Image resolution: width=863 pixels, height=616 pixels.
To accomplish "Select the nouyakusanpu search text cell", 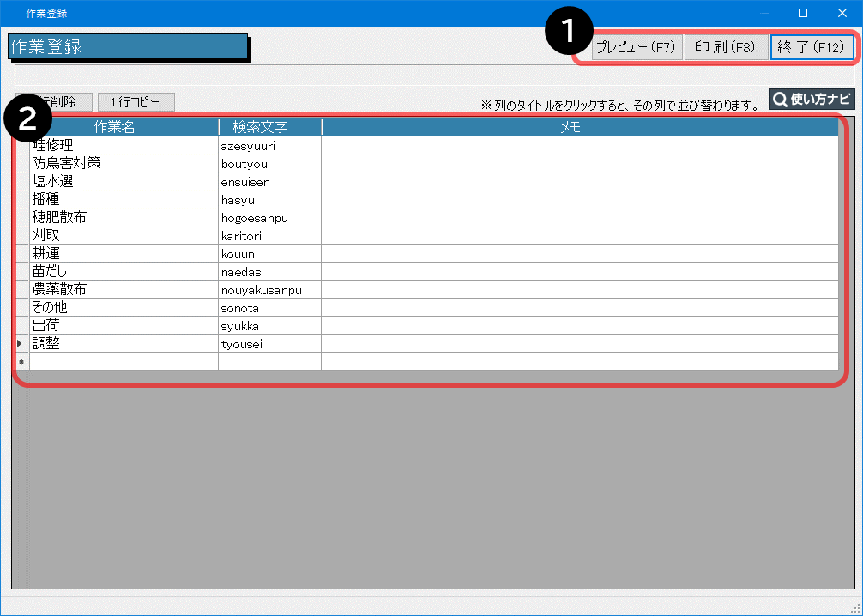I will coord(269,290).
